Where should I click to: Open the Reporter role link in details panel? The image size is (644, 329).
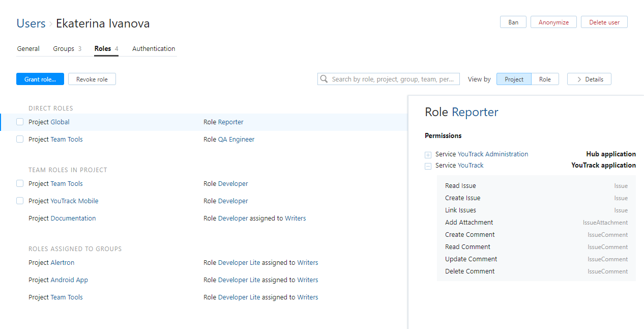[x=475, y=112]
